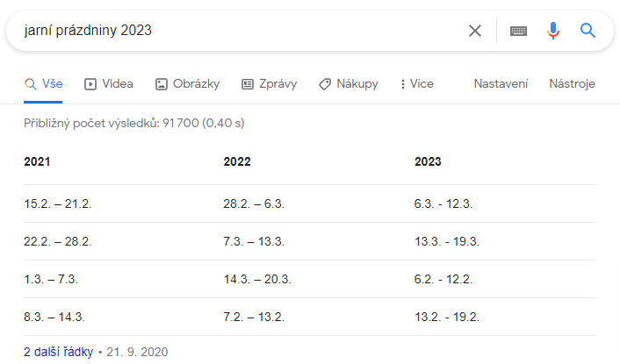Click the 6.3. - 12.3. date cell
The height and width of the screenshot is (364, 620).
pyautogui.click(x=443, y=203)
